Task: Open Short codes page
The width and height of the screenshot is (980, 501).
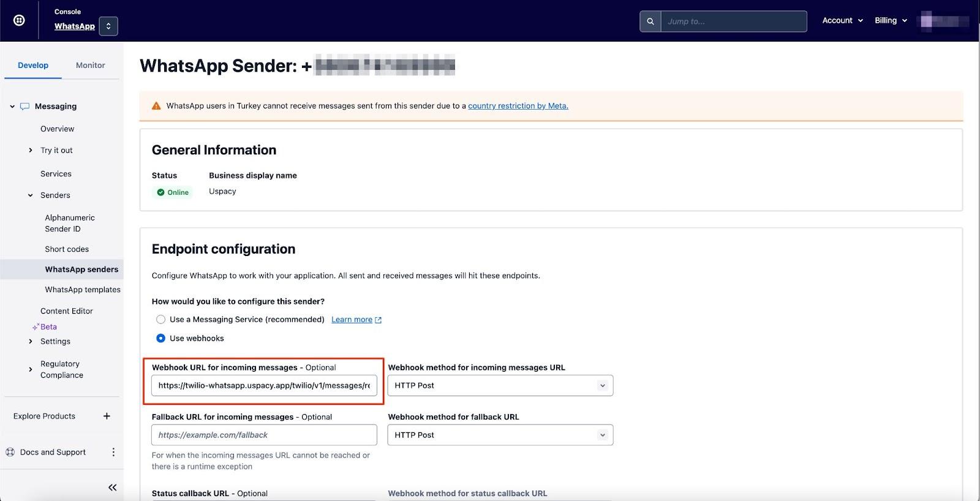Action: 67,249
